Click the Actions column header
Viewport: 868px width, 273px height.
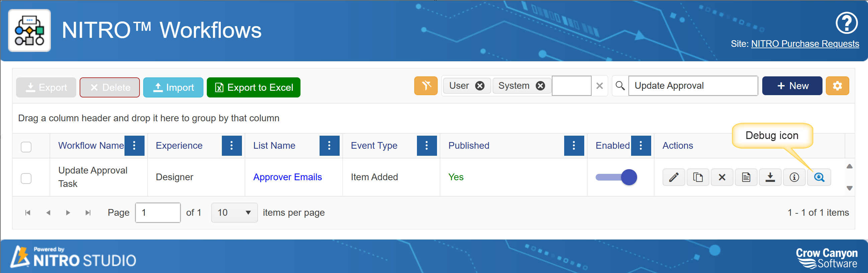pos(678,145)
